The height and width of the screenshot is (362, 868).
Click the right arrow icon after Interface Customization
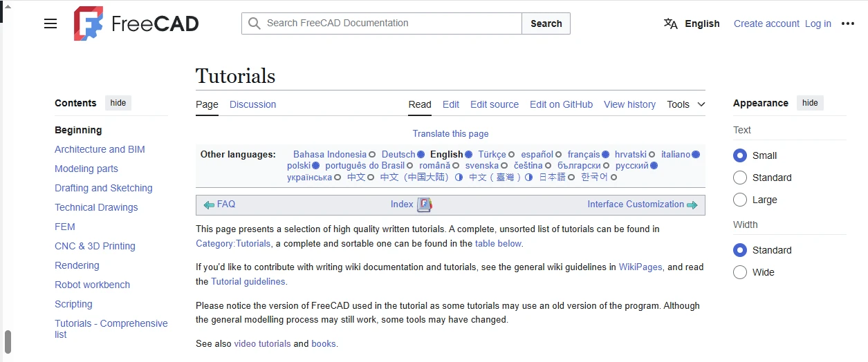click(x=692, y=205)
